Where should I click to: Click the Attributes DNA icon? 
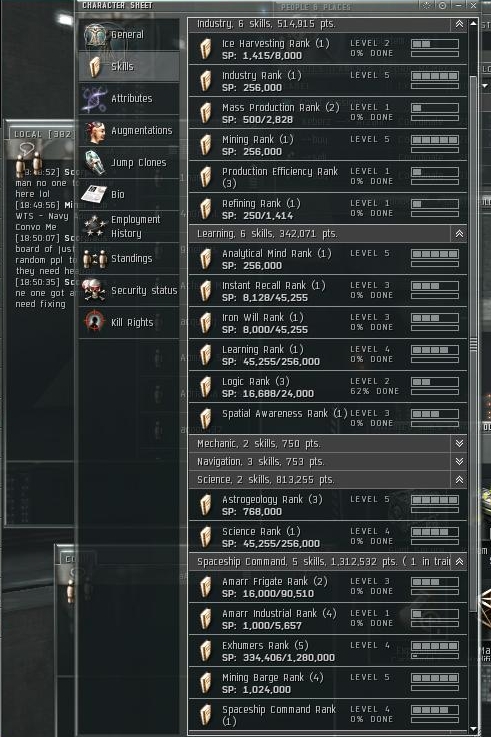(95, 99)
